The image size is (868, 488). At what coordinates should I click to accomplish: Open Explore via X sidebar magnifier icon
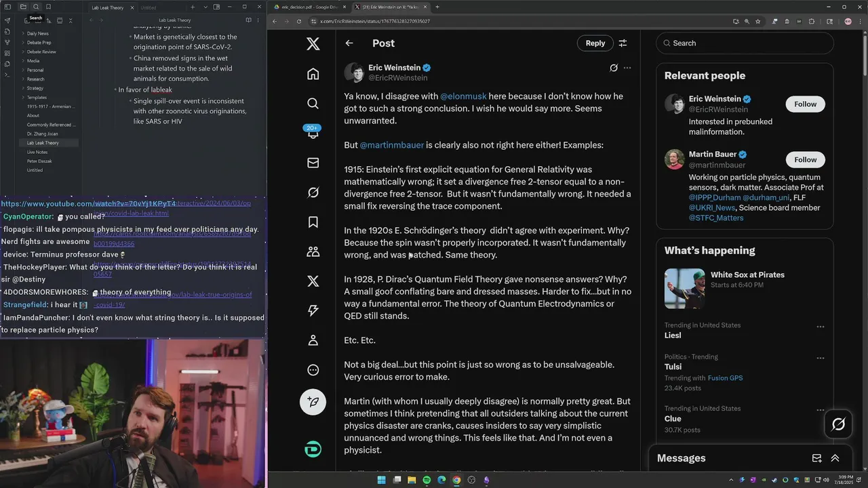click(313, 103)
